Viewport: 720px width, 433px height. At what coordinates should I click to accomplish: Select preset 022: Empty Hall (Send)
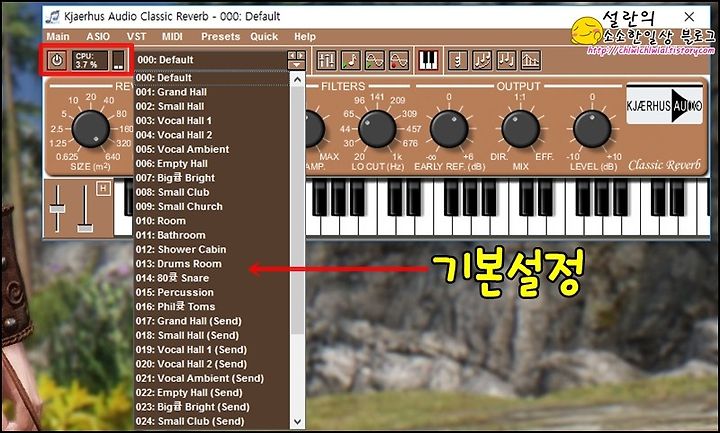pos(212,393)
